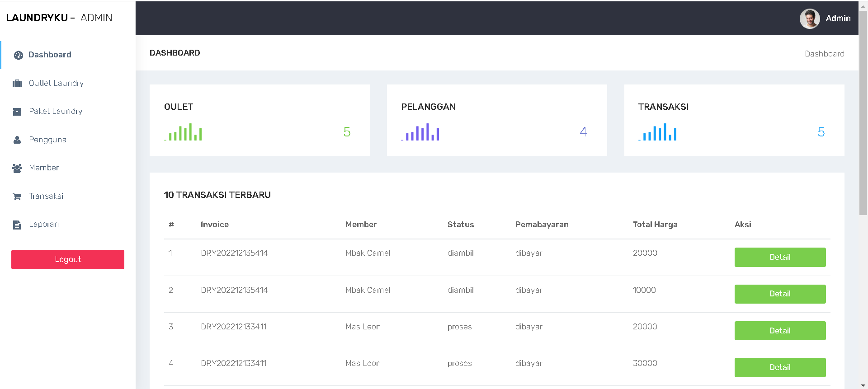
Task: Open the Pengguna menu item
Action: pyautogui.click(x=68, y=140)
